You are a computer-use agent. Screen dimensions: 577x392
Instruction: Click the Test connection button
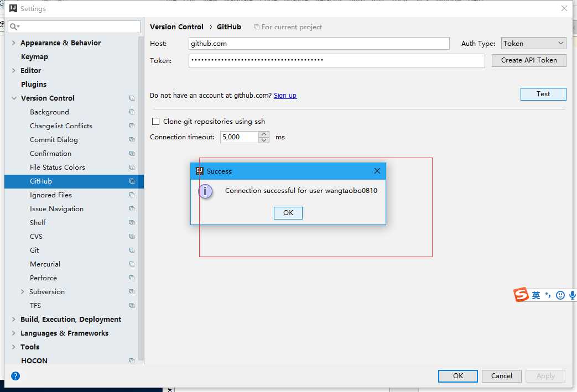coord(543,94)
